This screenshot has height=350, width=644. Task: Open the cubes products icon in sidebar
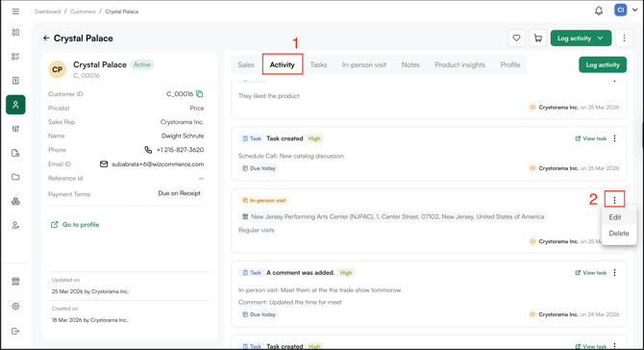(15, 201)
